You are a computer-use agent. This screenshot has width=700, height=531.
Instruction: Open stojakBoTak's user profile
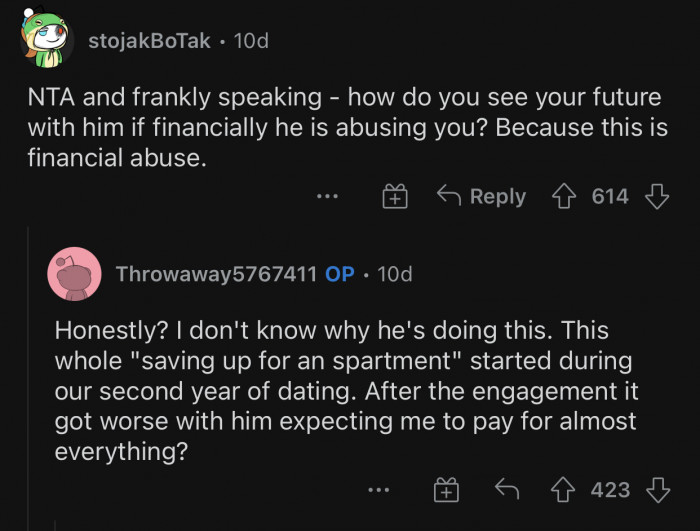click(150, 41)
